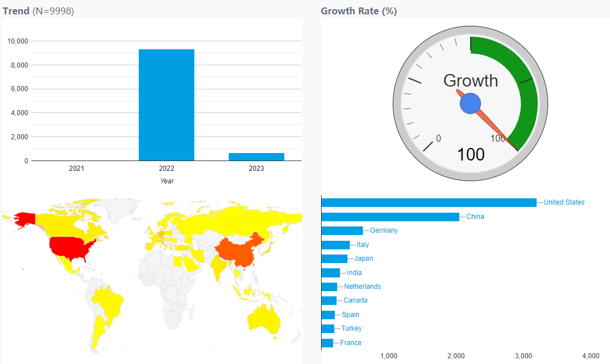Click the 6,000 y-axis label

(x=19, y=89)
